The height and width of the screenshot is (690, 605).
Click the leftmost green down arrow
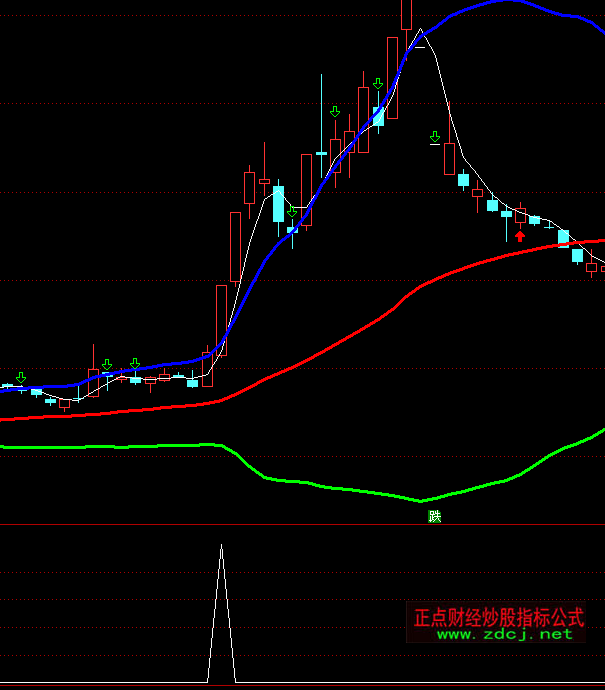click(20, 377)
